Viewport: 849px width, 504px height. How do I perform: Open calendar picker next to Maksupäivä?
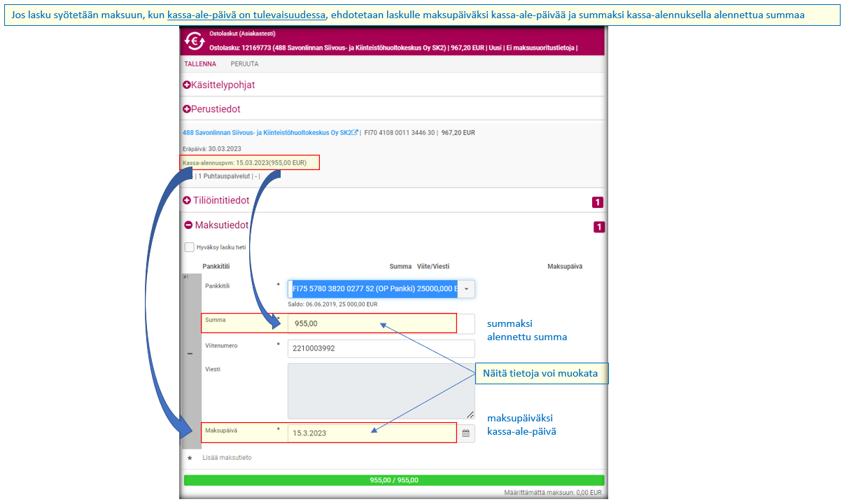(465, 433)
